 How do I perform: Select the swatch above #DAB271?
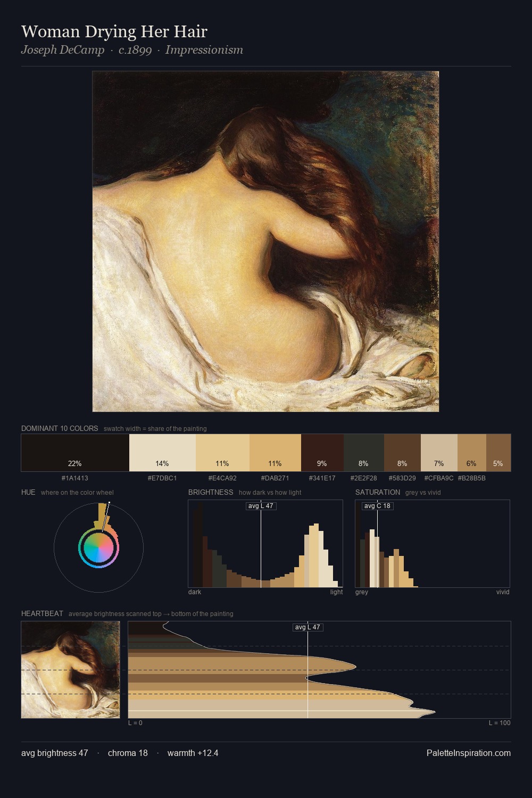tap(275, 453)
